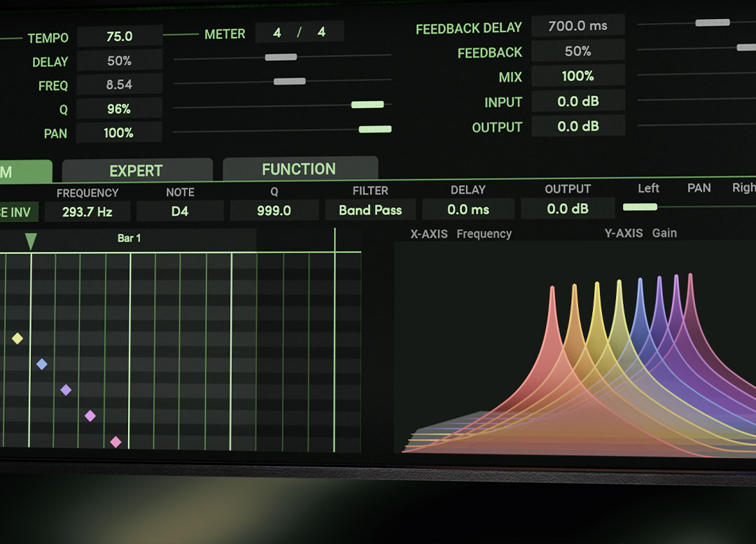Click the Left/Right PAN slider handle
Image resolution: width=756 pixels, height=544 pixels.
coord(640,207)
